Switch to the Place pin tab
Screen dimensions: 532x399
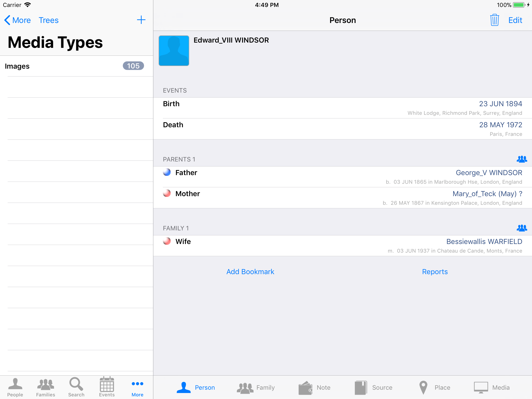click(434, 388)
